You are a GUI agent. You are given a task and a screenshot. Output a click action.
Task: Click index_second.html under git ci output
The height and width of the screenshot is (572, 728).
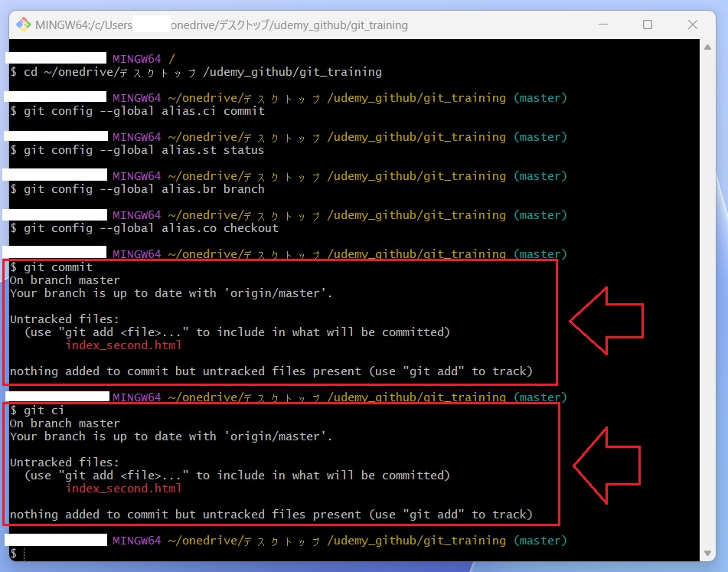(123, 489)
